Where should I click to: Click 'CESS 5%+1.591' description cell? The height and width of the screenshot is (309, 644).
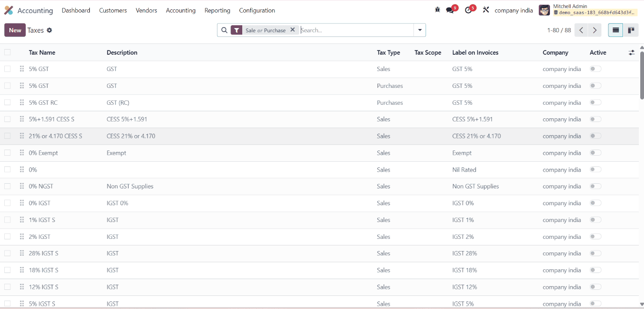coord(127,119)
